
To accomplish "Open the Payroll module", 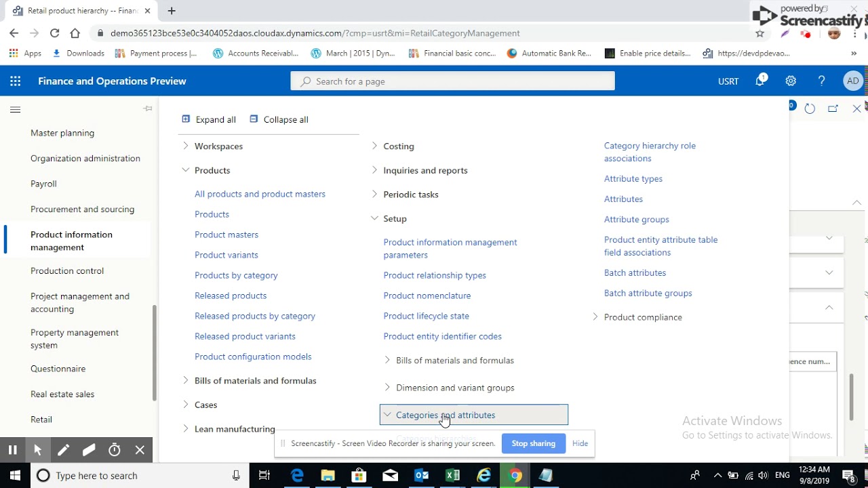I will (43, 184).
